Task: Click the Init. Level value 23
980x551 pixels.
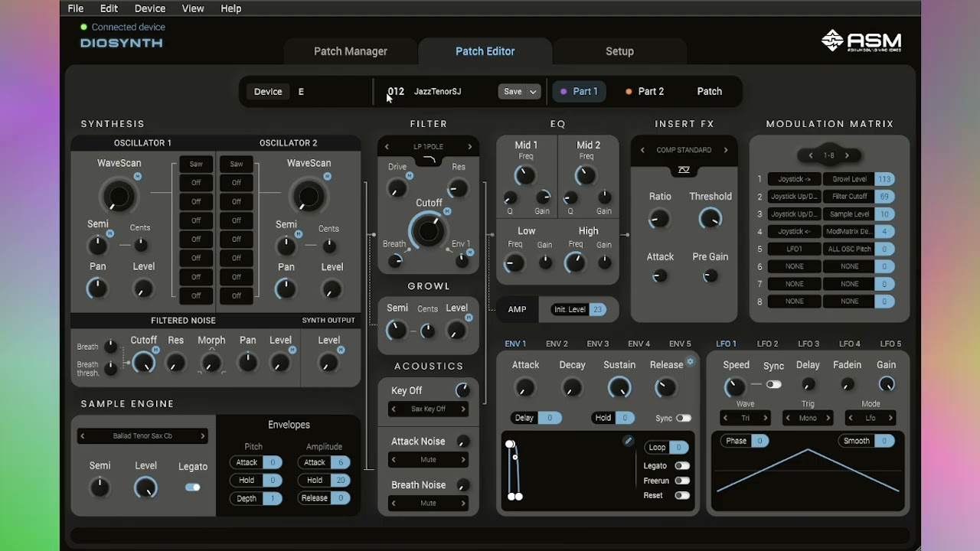Action: (x=597, y=309)
